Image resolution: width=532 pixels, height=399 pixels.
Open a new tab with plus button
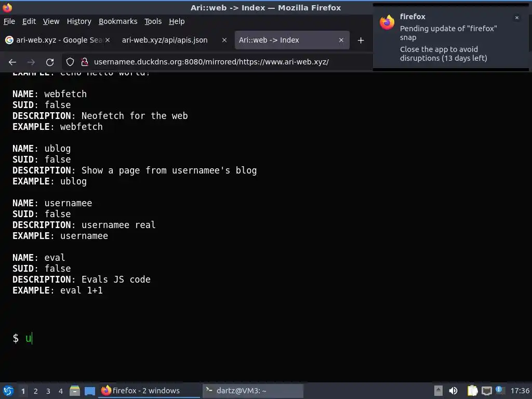[361, 41]
